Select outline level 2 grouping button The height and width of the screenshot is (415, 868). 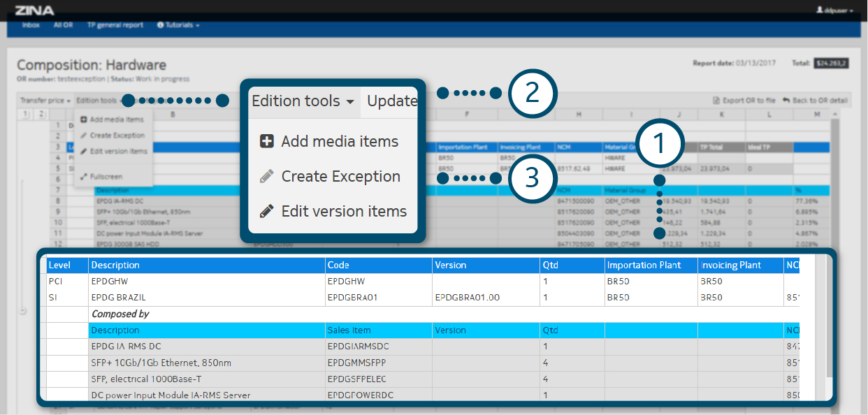point(41,114)
